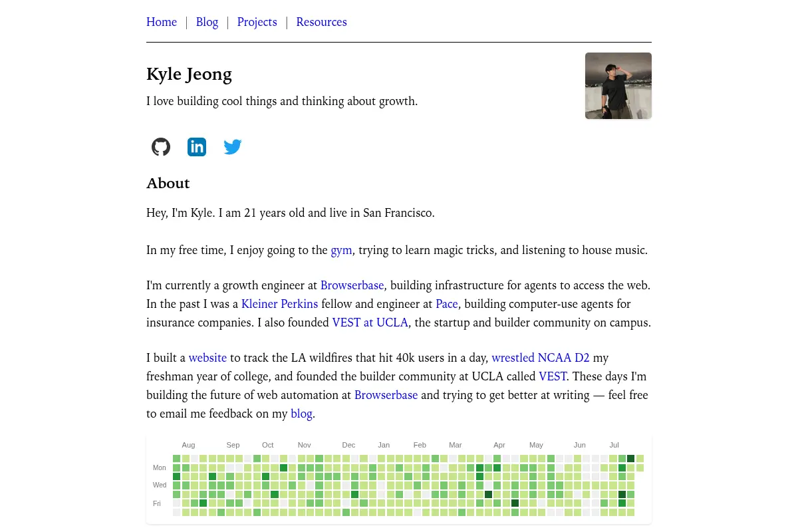
Task: Visit the Resources navigation link
Action: 321,22
